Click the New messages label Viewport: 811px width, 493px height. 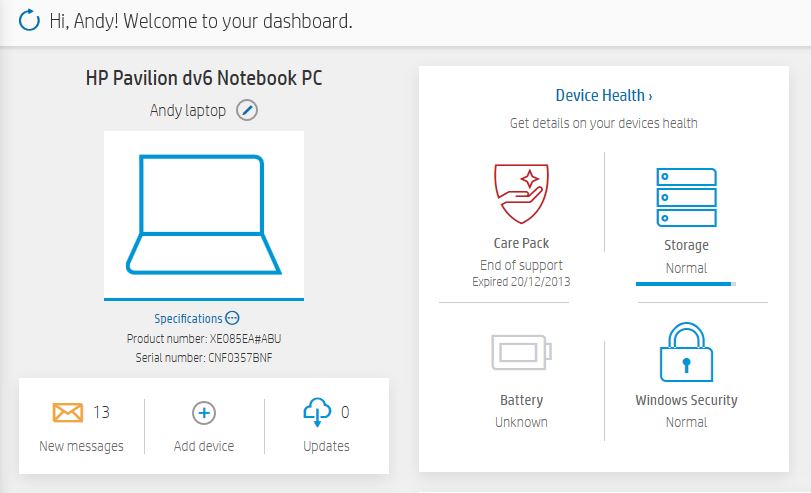81,446
